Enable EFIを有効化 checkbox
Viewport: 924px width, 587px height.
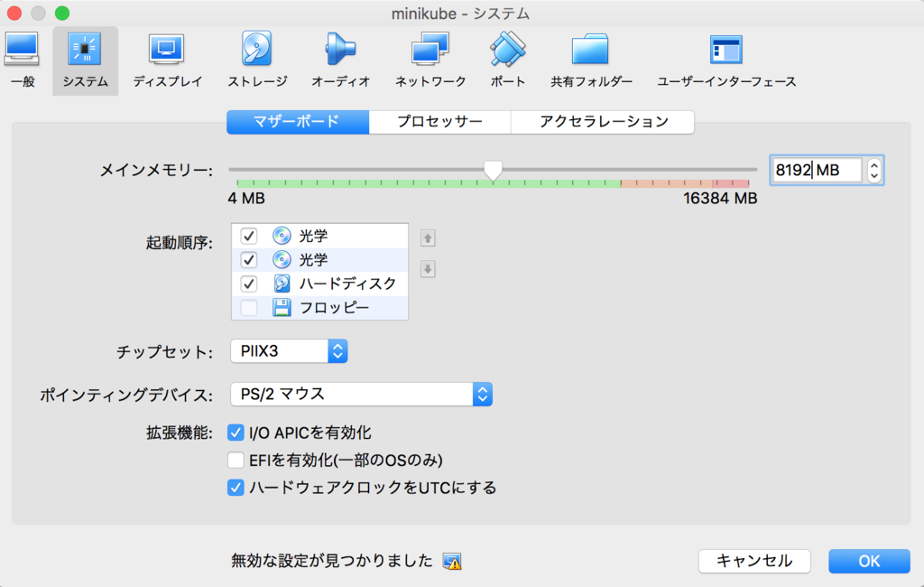[236, 461]
